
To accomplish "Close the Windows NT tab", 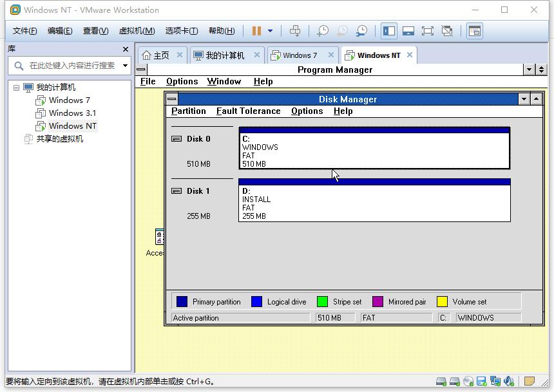I will click(x=410, y=55).
